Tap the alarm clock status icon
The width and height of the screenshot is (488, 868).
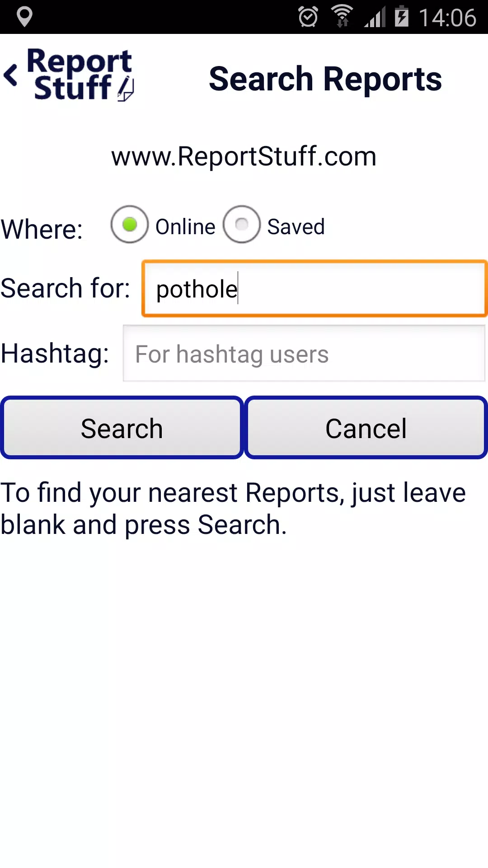pos(308,17)
